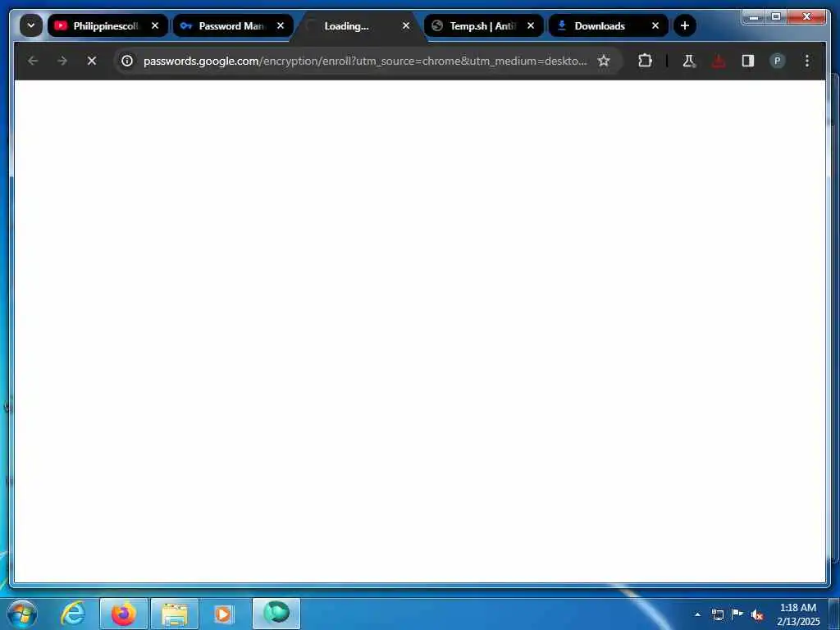Open Firefox from the taskbar

click(x=124, y=614)
